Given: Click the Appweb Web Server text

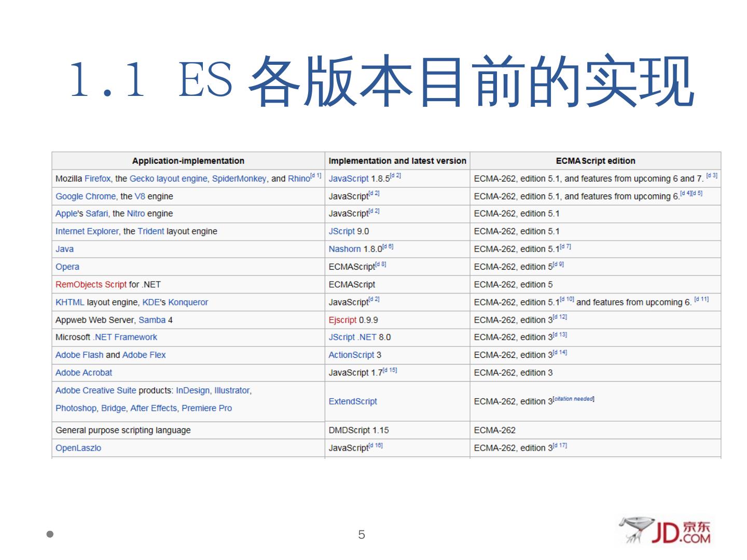Looking at the screenshot, I should click(94, 320).
